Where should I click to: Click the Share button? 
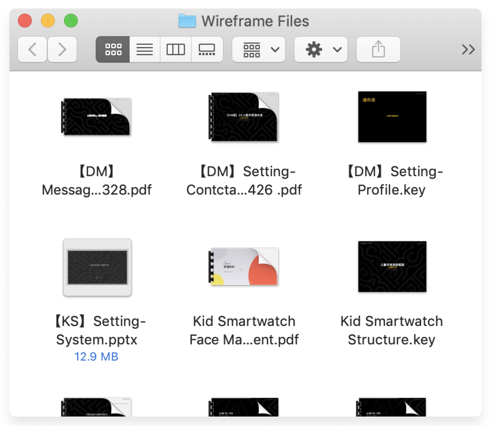[379, 49]
